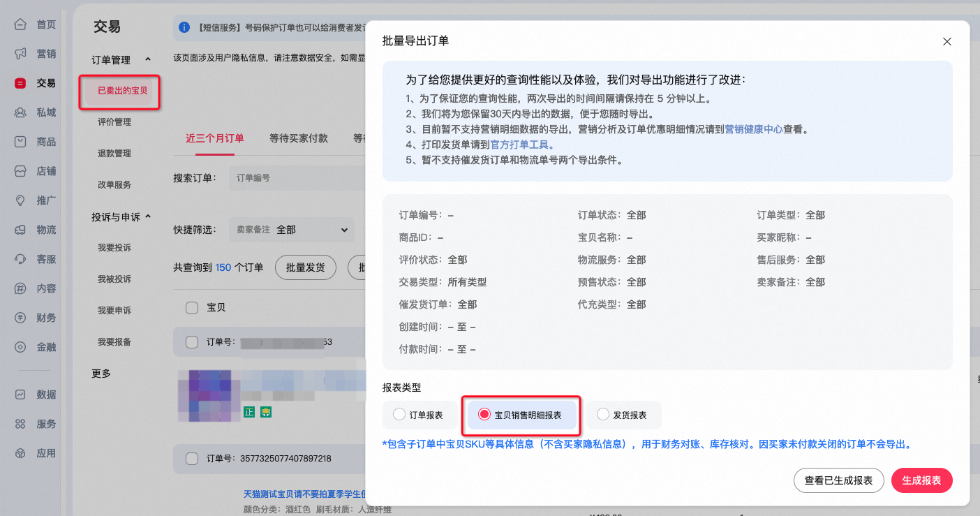This screenshot has height=516, width=980.
Task: Click the 150 order count
Action: (223, 267)
